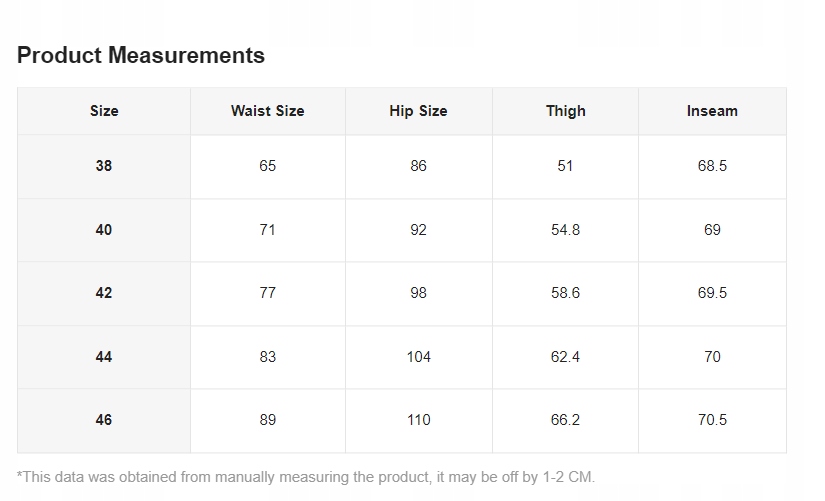Select the size 40 row label

[x=104, y=230]
